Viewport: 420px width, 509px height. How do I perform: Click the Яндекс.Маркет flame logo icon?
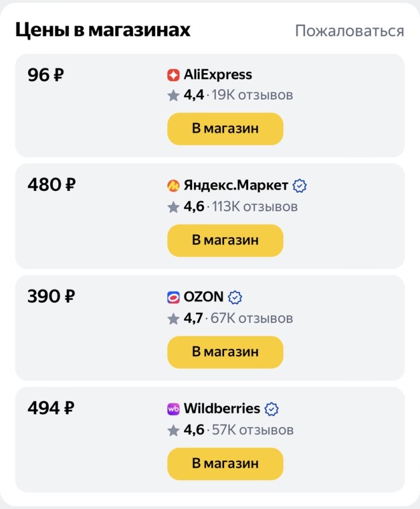pos(172,186)
